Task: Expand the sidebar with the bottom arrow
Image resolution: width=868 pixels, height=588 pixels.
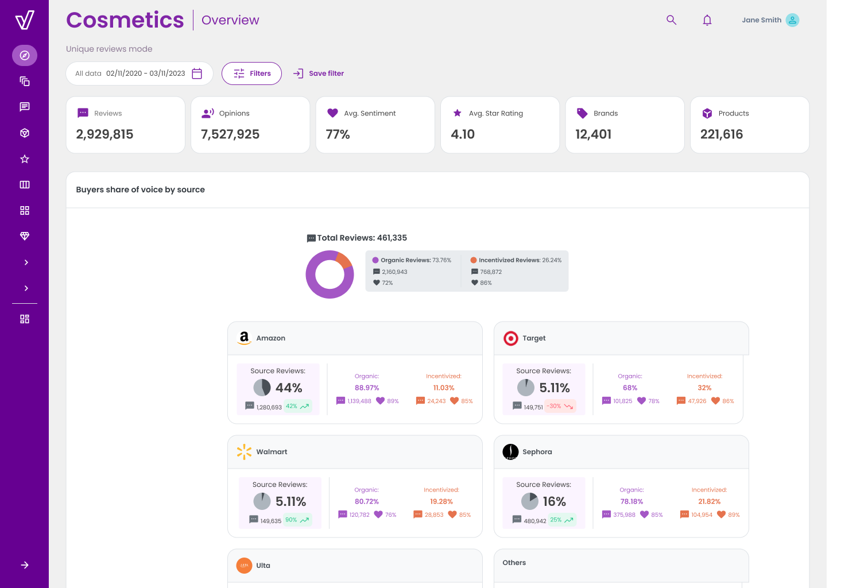Action: click(x=25, y=565)
